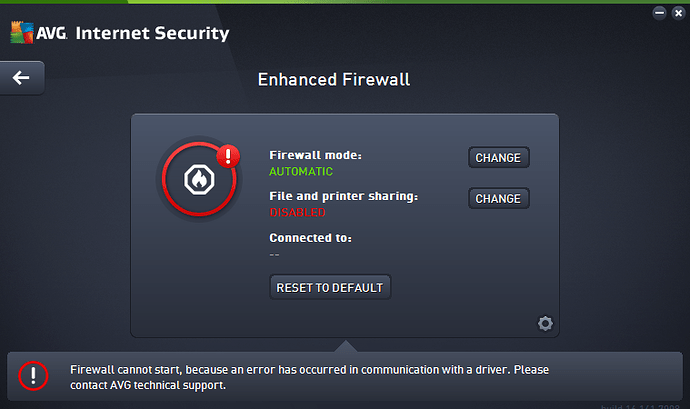The width and height of the screenshot is (690, 409).
Task: Click the red exclamation badge on firewall
Action: (x=228, y=156)
